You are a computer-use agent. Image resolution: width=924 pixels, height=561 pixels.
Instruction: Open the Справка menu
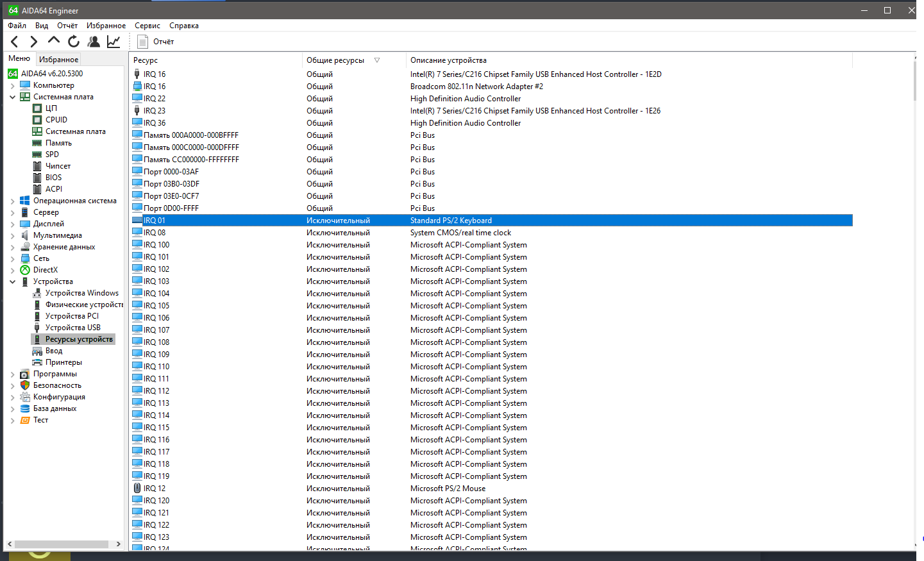point(184,26)
